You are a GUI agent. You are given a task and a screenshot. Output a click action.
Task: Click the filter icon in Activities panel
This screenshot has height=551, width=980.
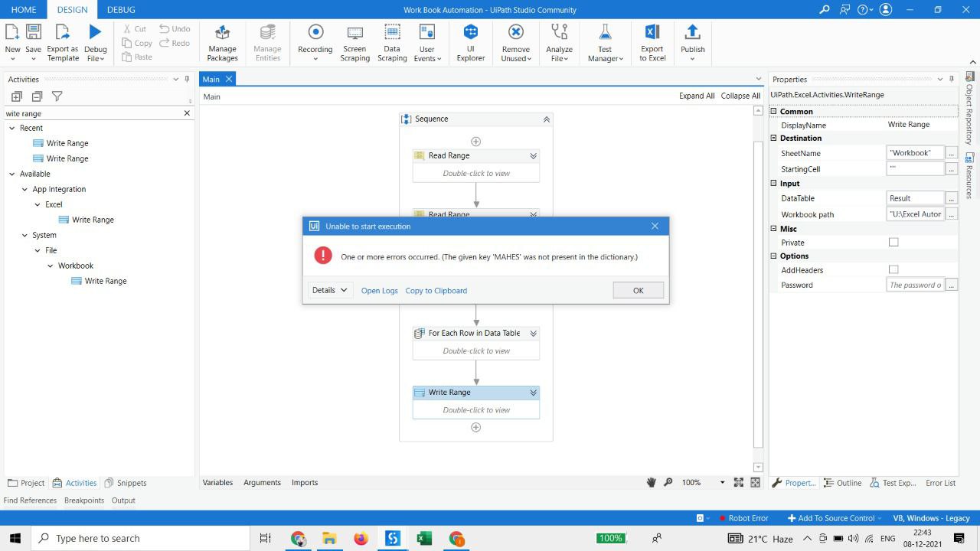click(x=57, y=96)
